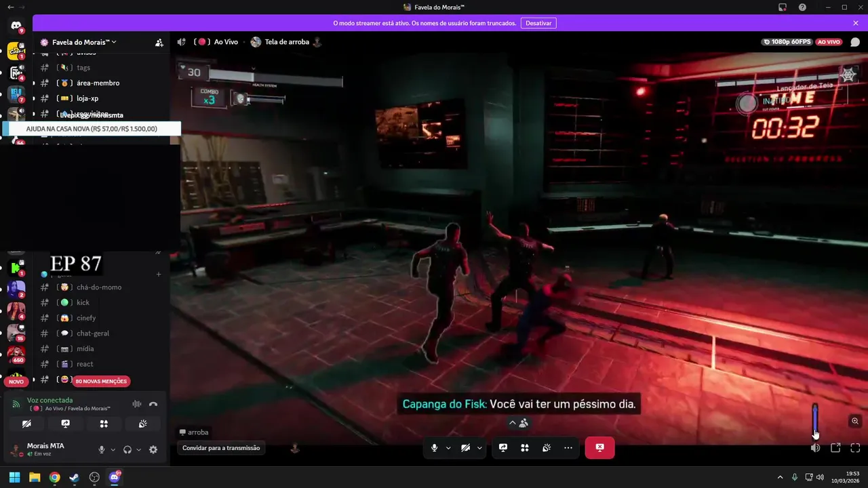The height and width of the screenshot is (488, 868).
Task: Click the zoom magnifier on the stream
Action: (855, 421)
